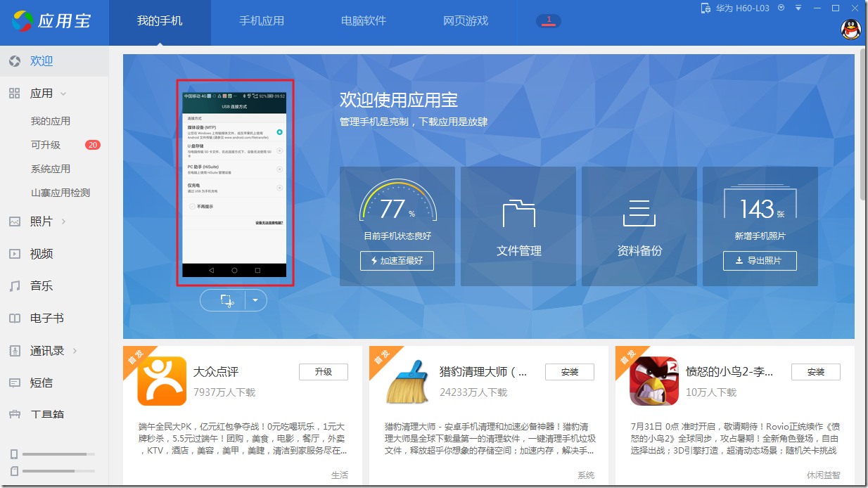Select 仅充电 radio in phone preview
Screen dimensions: 868x488
pos(279,188)
